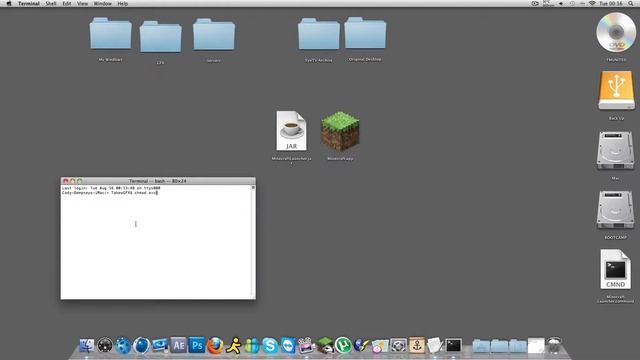Launch Firefox from the Dock
640x360 pixels.
tap(215, 345)
